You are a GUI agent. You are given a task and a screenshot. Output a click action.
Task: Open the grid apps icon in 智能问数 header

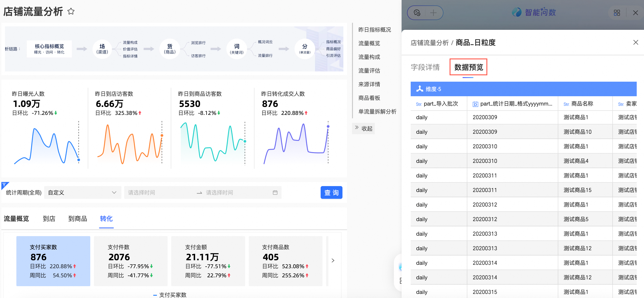[x=617, y=13]
